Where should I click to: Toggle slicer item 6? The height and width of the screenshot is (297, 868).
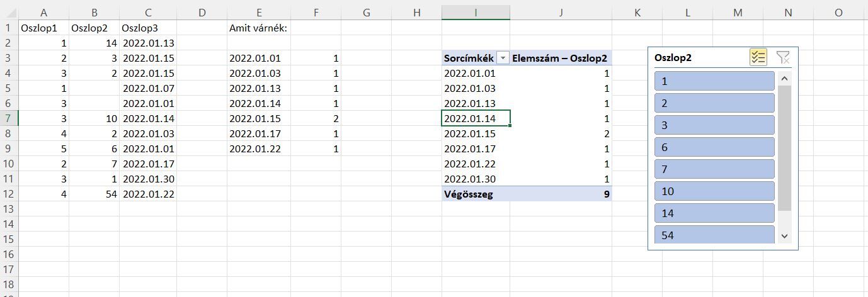pyautogui.click(x=714, y=147)
